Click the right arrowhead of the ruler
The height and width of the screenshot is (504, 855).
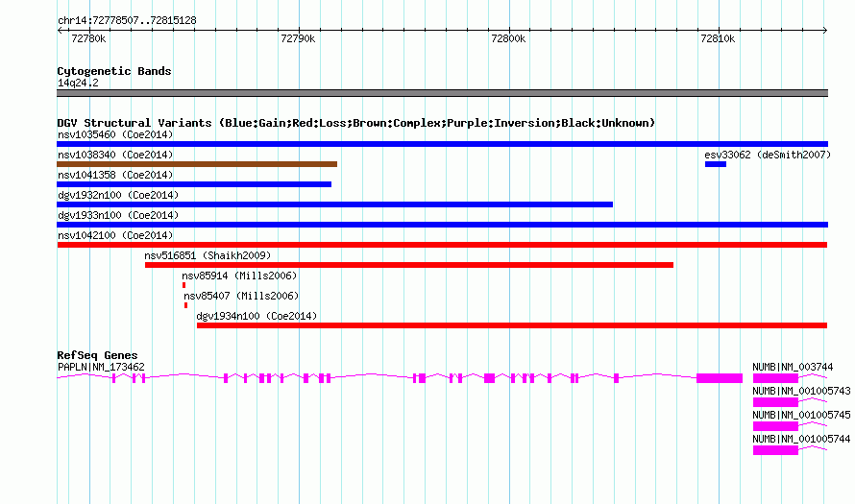[825, 31]
